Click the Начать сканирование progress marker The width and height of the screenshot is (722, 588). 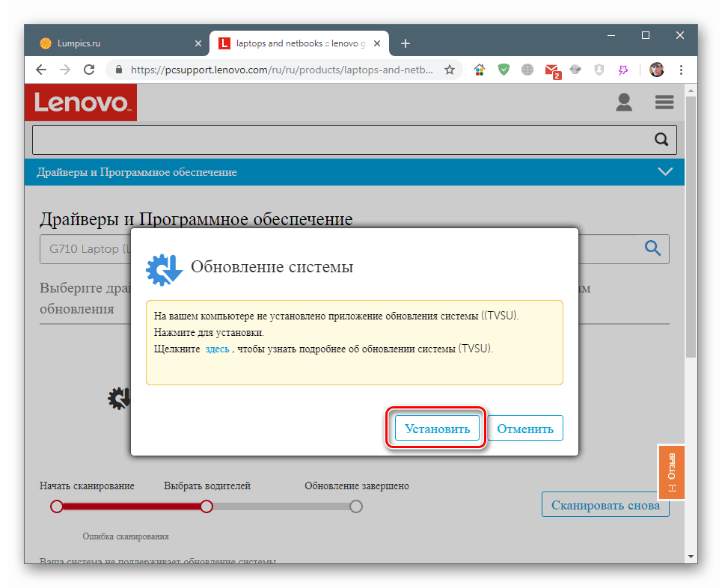point(57,506)
